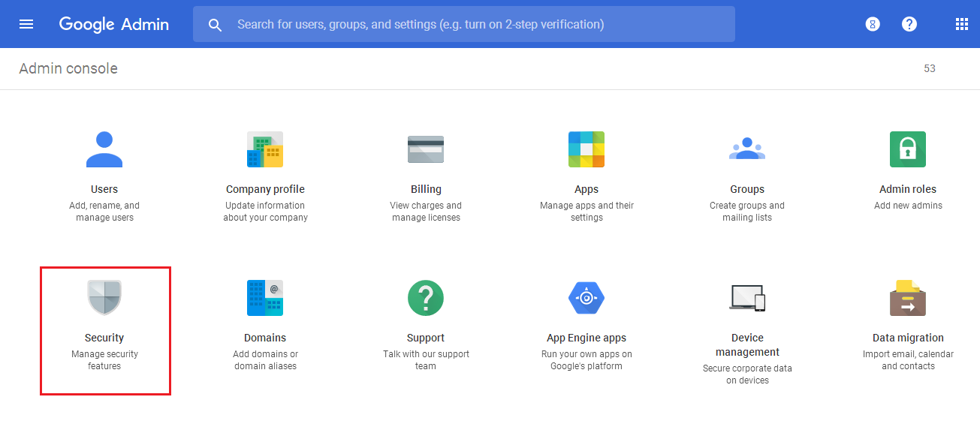Open the hamburger main menu
Image resolution: width=980 pixels, height=430 pixels.
pyautogui.click(x=26, y=24)
